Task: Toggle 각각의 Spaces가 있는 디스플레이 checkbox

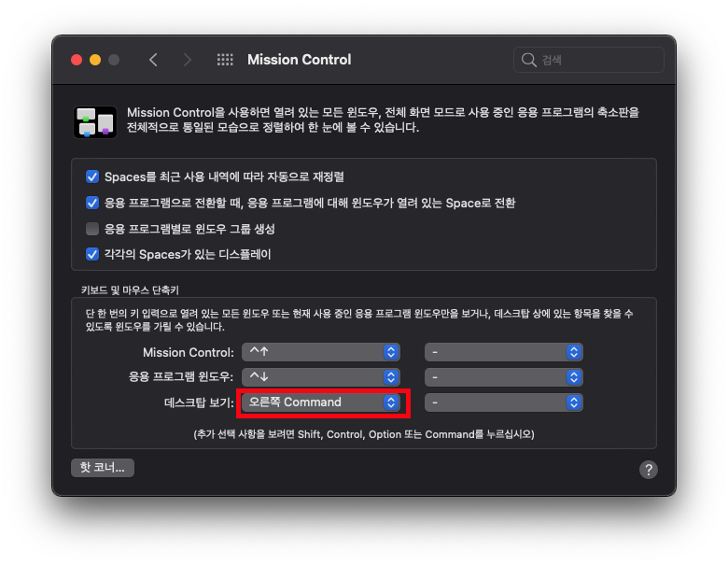Action: tap(92, 254)
